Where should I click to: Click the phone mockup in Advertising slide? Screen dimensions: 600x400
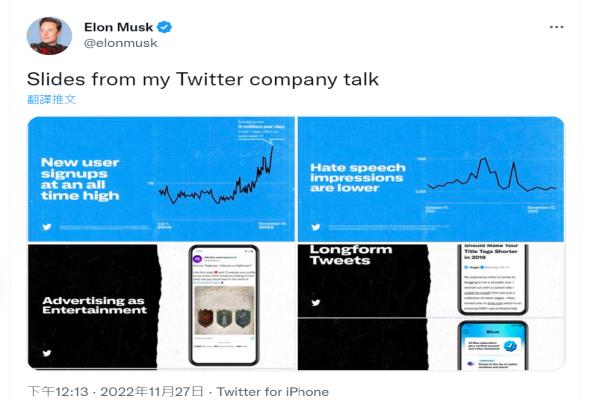point(224,305)
